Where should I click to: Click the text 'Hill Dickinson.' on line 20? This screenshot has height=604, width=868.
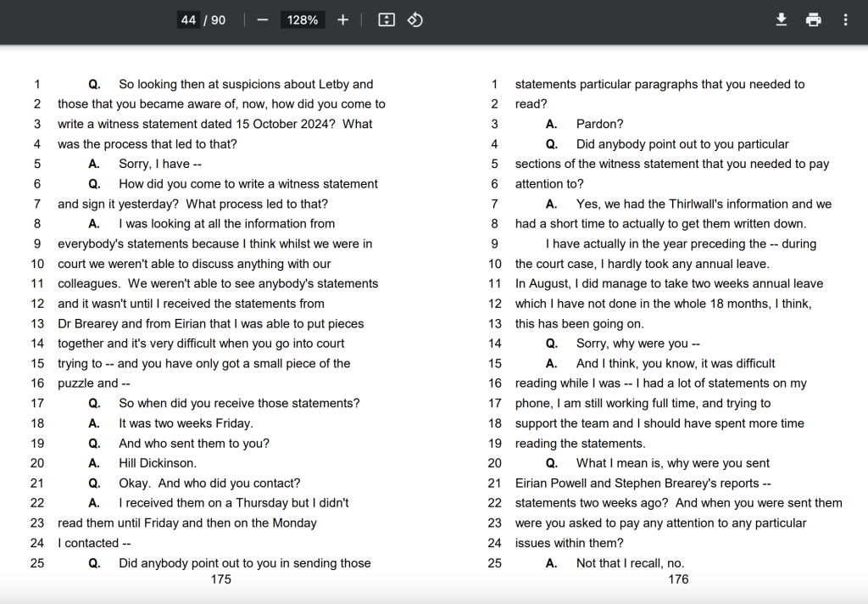tap(158, 463)
